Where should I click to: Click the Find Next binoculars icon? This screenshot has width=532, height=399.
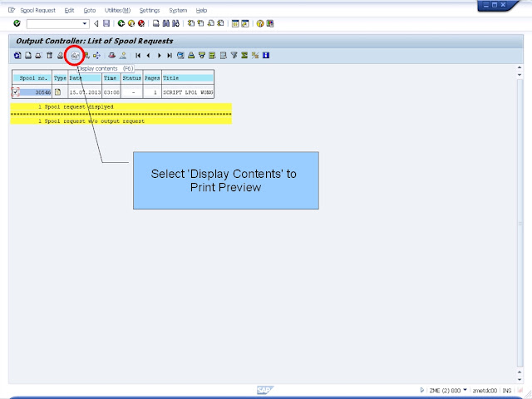[x=175, y=23]
